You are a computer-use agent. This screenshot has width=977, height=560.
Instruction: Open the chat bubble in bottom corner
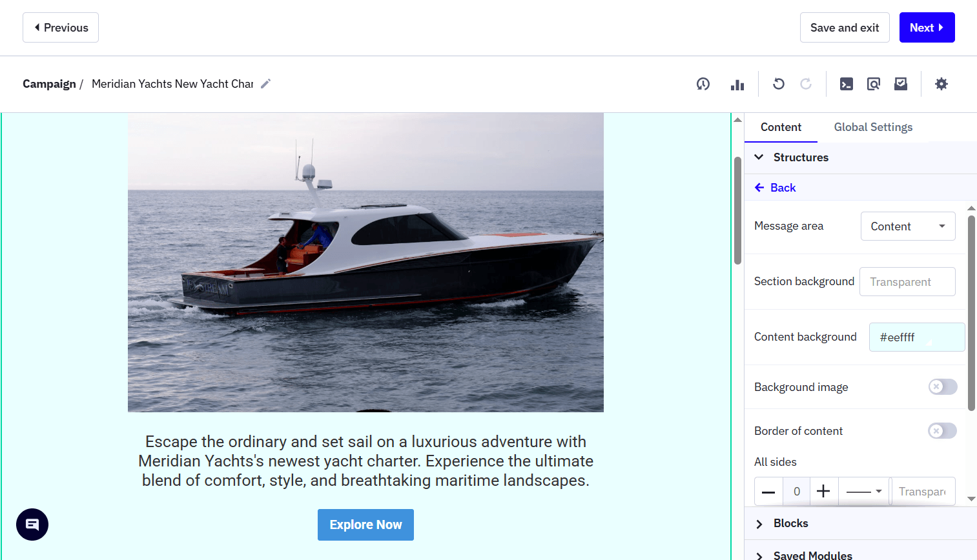pyautogui.click(x=32, y=525)
